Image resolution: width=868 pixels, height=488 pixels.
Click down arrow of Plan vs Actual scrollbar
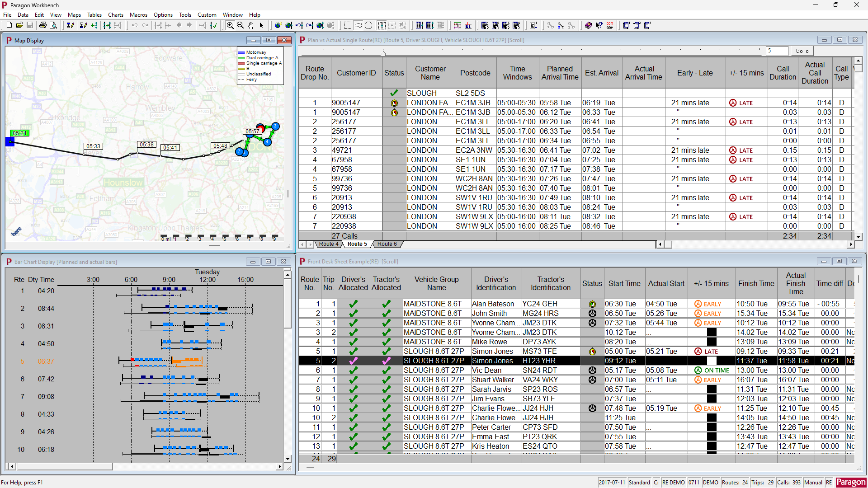[858, 236]
